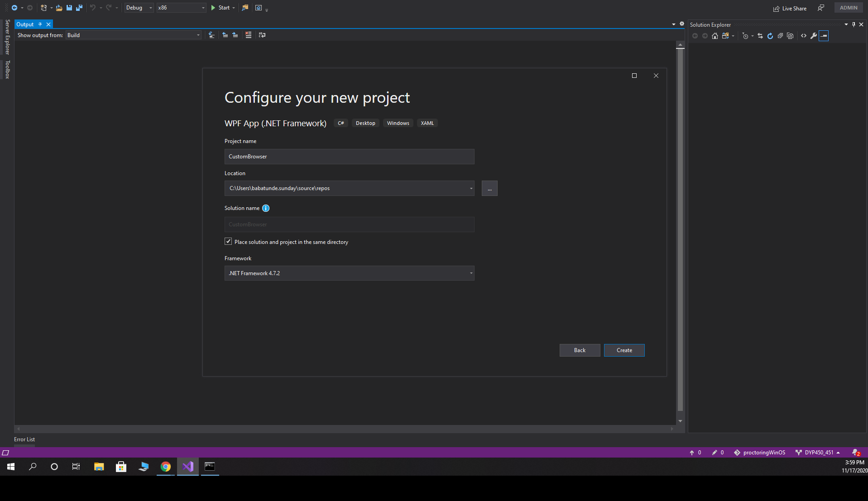
Task: Click the New Project toolbar icon
Action: [44, 7]
